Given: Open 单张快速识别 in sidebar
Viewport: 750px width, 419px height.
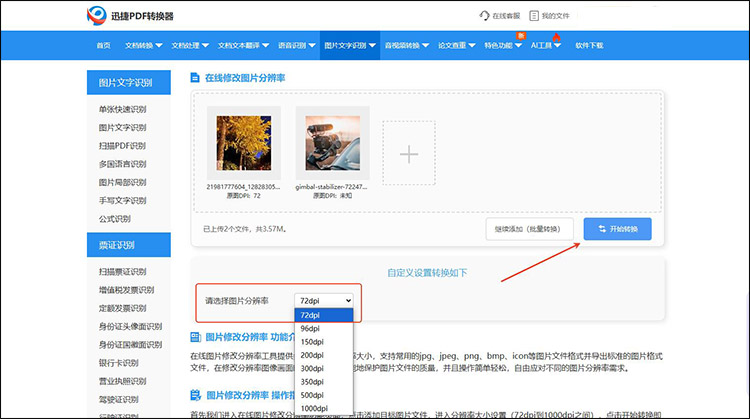Looking at the screenshot, I should pos(122,109).
